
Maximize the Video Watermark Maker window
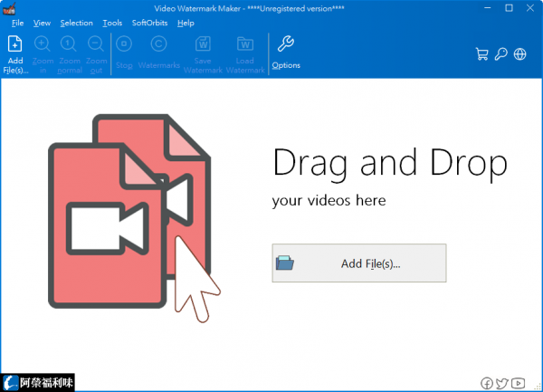click(x=509, y=8)
